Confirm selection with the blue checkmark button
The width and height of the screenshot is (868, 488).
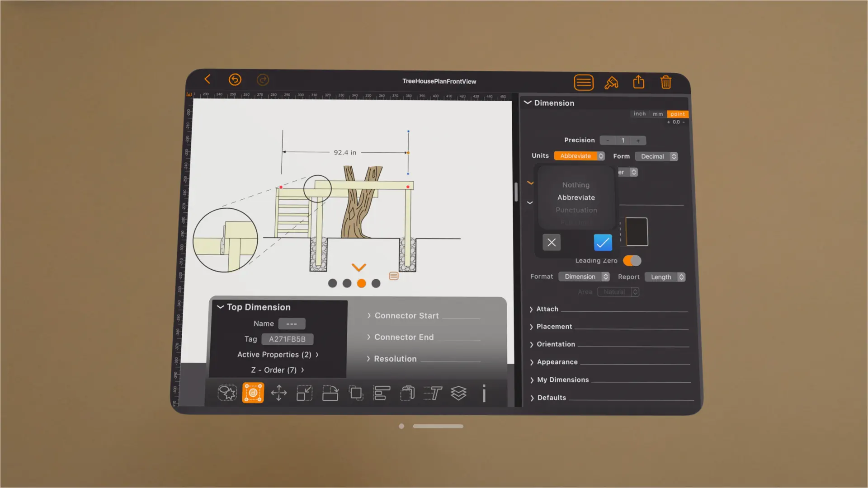point(603,243)
